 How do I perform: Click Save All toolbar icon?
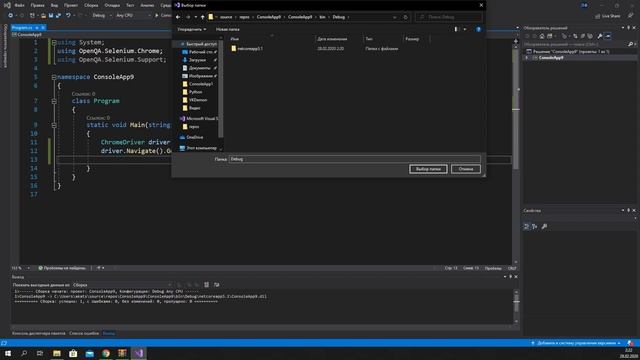click(58, 15)
